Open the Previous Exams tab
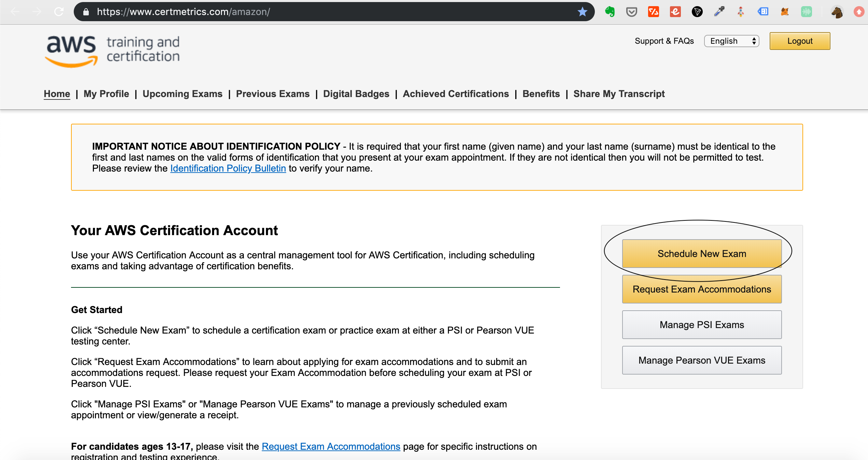Screen dimensions: 868x460 pos(273,94)
